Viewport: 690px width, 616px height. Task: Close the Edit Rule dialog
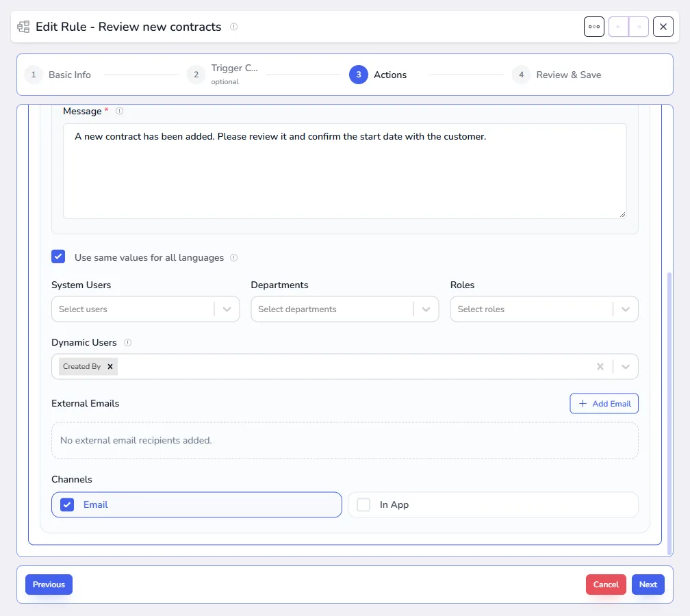[663, 27]
